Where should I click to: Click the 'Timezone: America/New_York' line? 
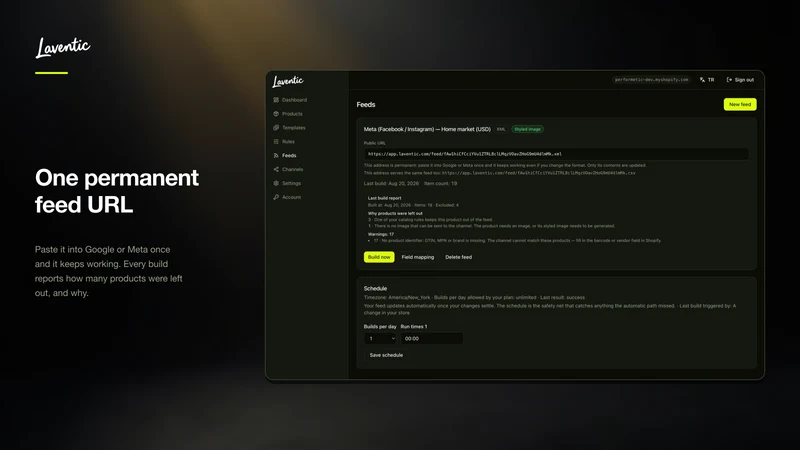(x=397, y=297)
